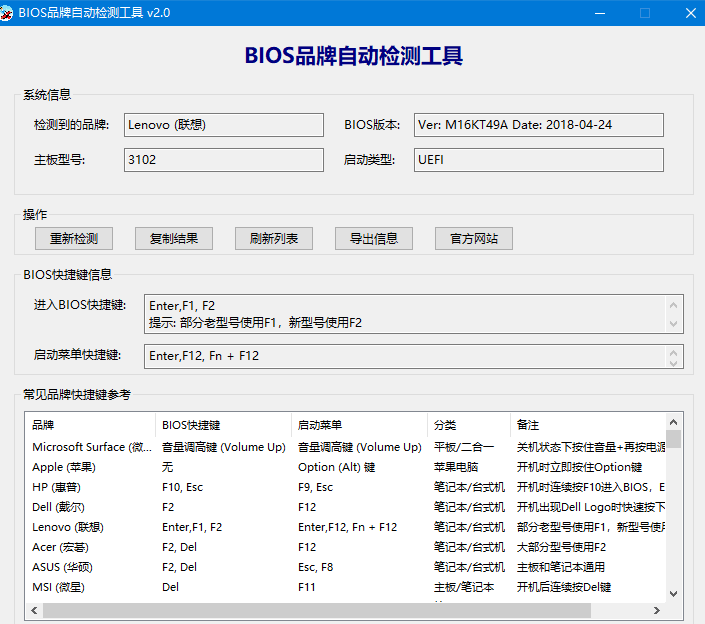Screen dimensions: 705x624
Task: Click the 导出信息 button
Action: click(374, 238)
